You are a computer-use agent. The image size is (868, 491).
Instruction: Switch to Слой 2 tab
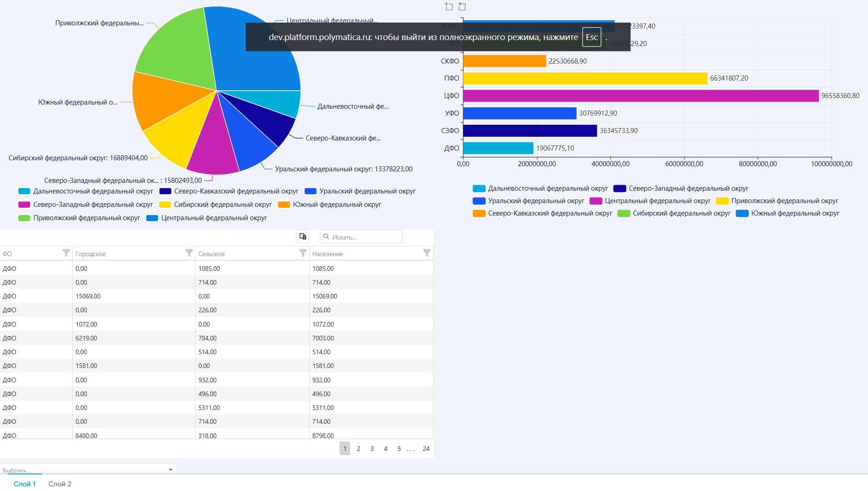pos(60,484)
